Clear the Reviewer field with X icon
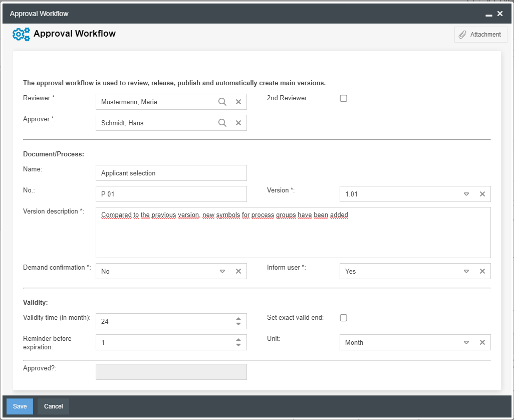 [x=238, y=102]
